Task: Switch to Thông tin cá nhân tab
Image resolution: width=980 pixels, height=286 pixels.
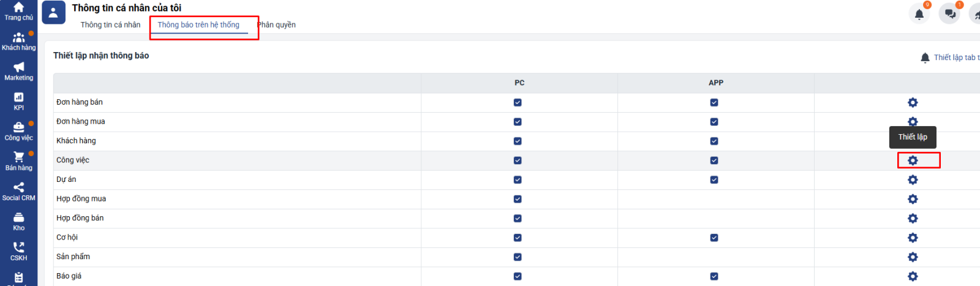Action: [110, 25]
